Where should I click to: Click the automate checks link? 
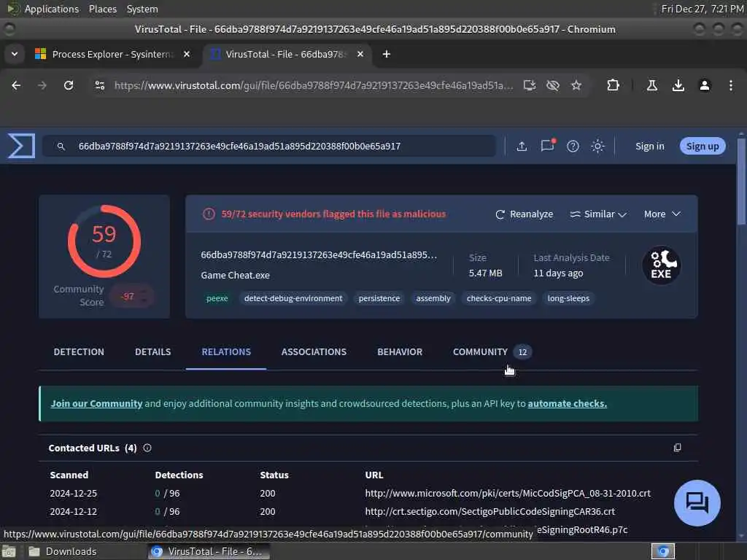[567, 404]
